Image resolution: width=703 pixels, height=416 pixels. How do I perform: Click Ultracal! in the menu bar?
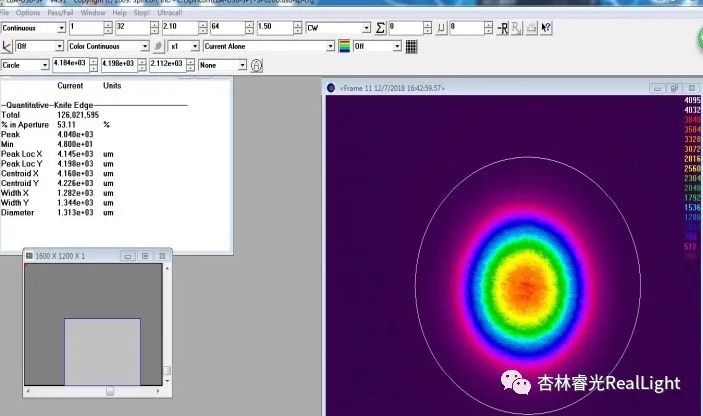click(x=168, y=13)
